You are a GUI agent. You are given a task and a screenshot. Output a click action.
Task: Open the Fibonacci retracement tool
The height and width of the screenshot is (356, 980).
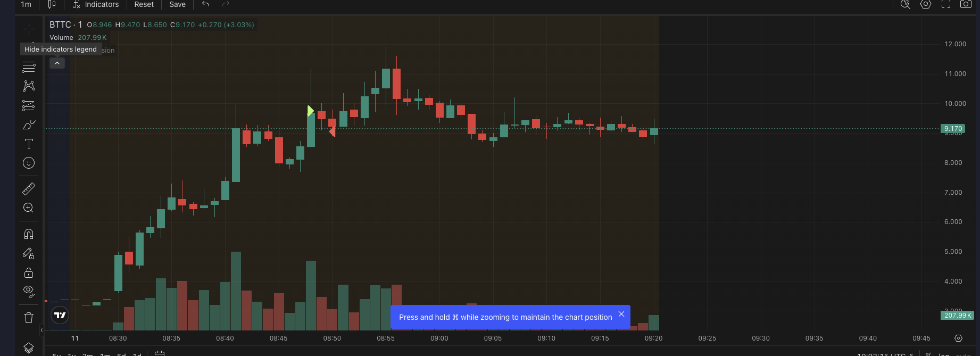pyautogui.click(x=29, y=105)
